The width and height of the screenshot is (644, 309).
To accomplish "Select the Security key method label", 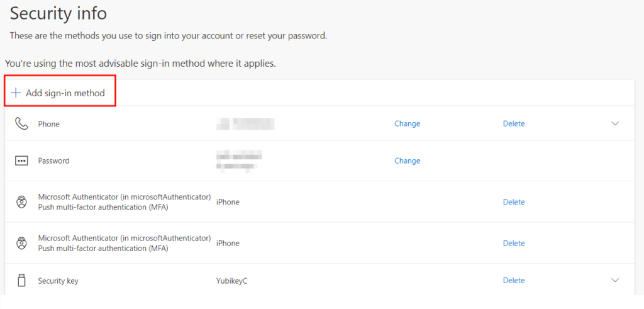I will coord(58,281).
